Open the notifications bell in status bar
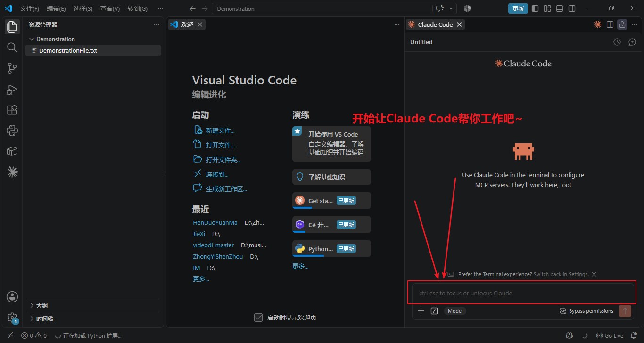The height and width of the screenshot is (343, 644). click(633, 336)
